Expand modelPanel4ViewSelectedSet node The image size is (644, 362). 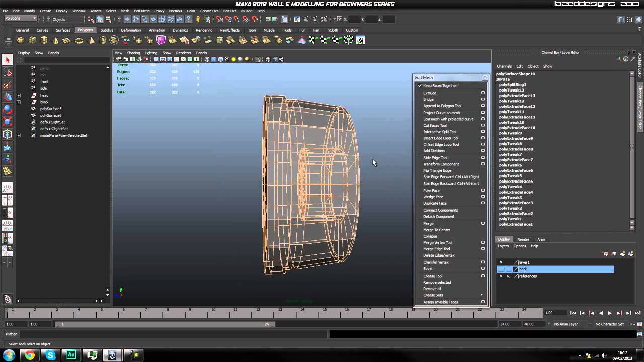(x=19, y=136)
